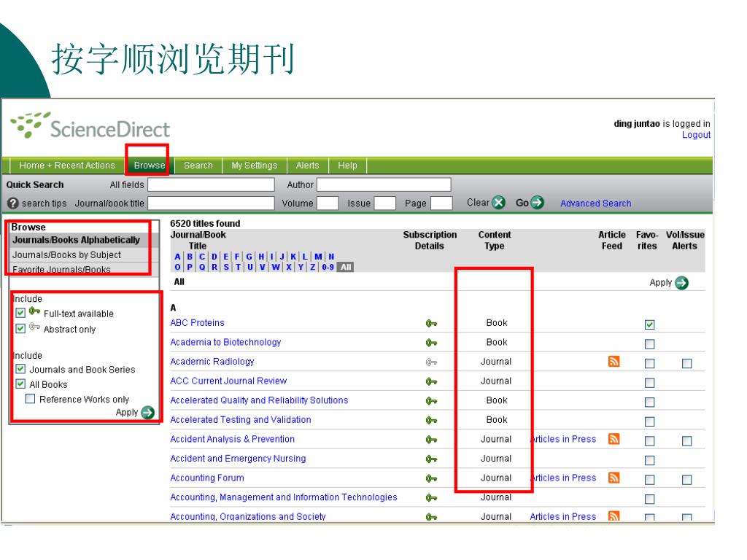Open the ABC Proteins title link
The height and width of the screenshot is (560, 747).
(x=197, y=322)
